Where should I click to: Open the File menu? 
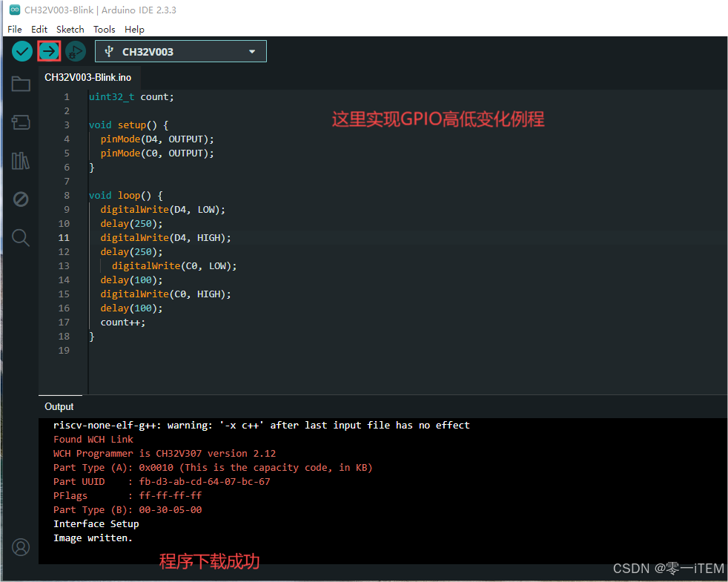tap(15, 29)
